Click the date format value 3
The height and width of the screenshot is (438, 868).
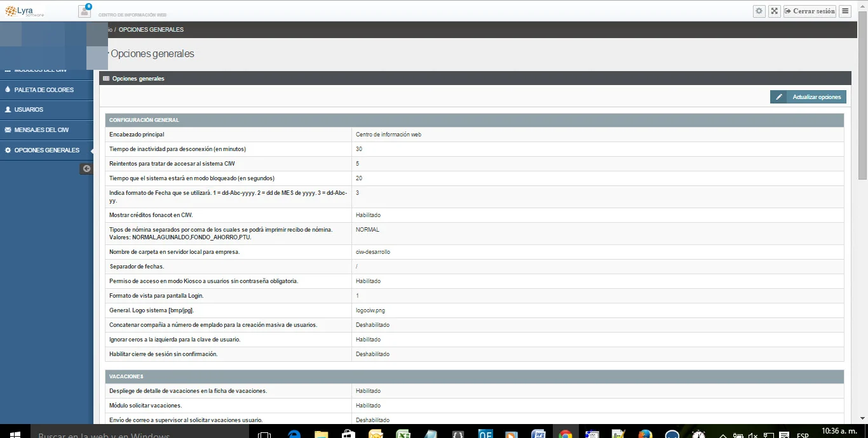coord(357,193)
